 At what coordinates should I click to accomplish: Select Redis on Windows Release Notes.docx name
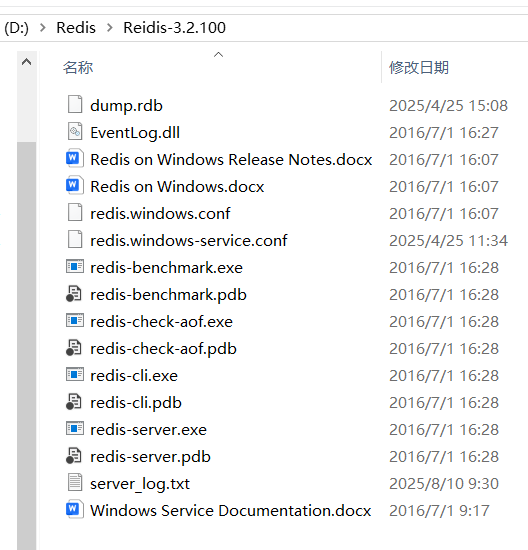point(231,160)
